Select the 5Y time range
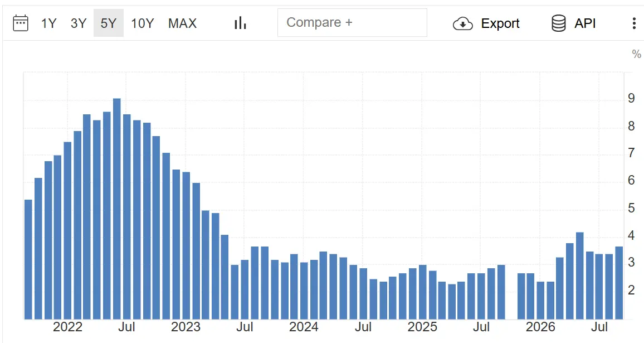644x343 pixels. click(x=109, y=23)
